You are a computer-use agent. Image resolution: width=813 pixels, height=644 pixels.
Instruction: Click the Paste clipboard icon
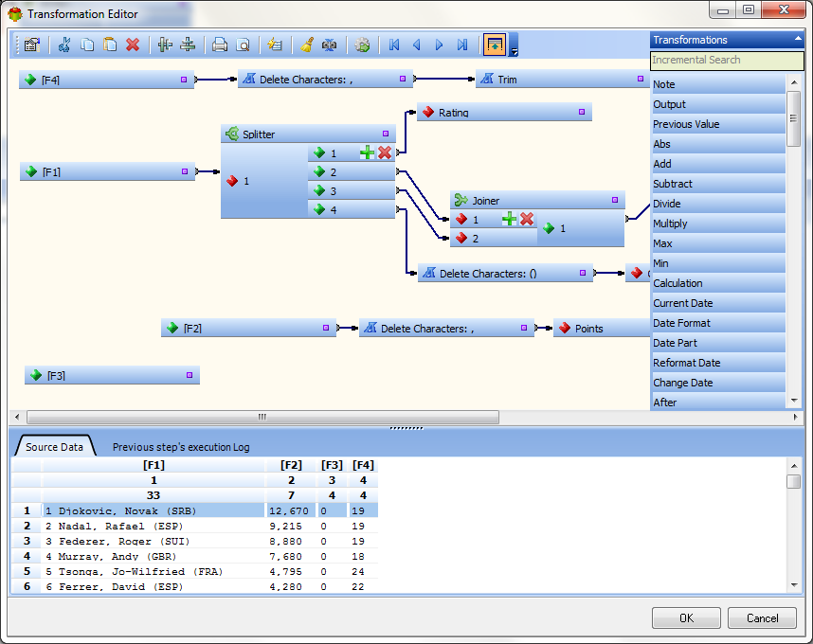(x=110, y=45)
